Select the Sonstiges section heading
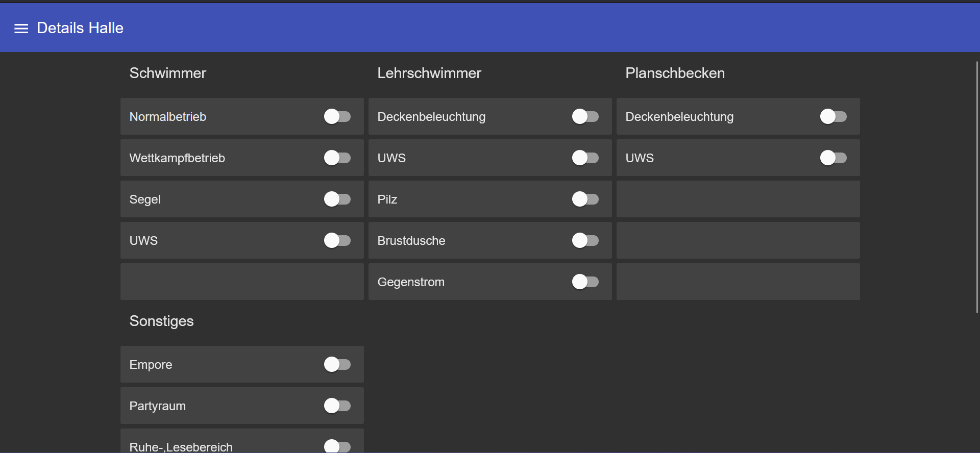This screenshot has height=453, width=980. pyautogui.click(x=161, y=321)
